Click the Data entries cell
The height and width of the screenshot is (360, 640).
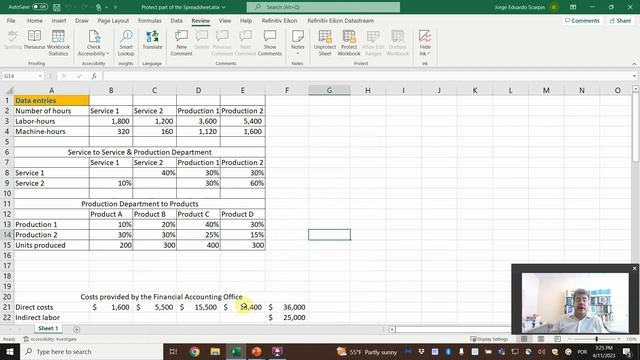point(51,100)
